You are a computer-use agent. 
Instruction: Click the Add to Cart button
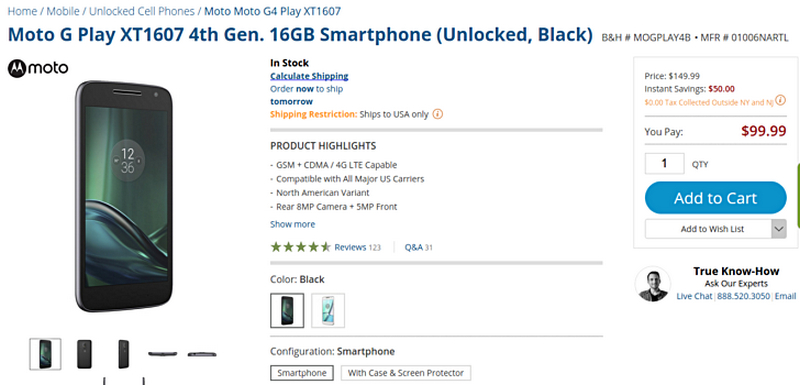point(715,198)
